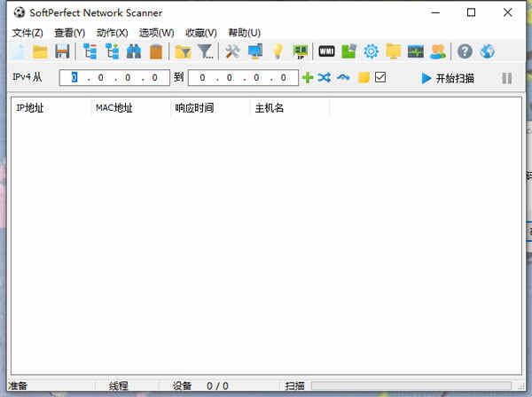
Task: Toggle the checkbox next to IP range
Action: 380,77
